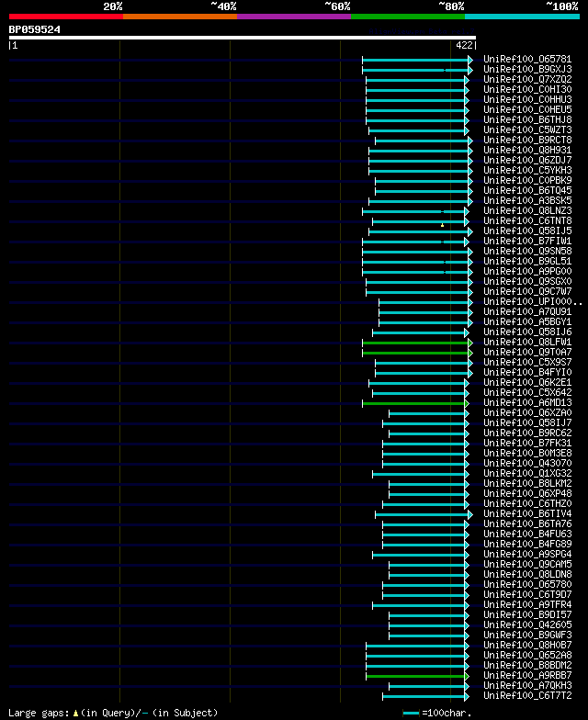Viewport: 588px width, 720px height.
Task: Select the UniRef100_A5BGY1 label
Action: point(527,321)
